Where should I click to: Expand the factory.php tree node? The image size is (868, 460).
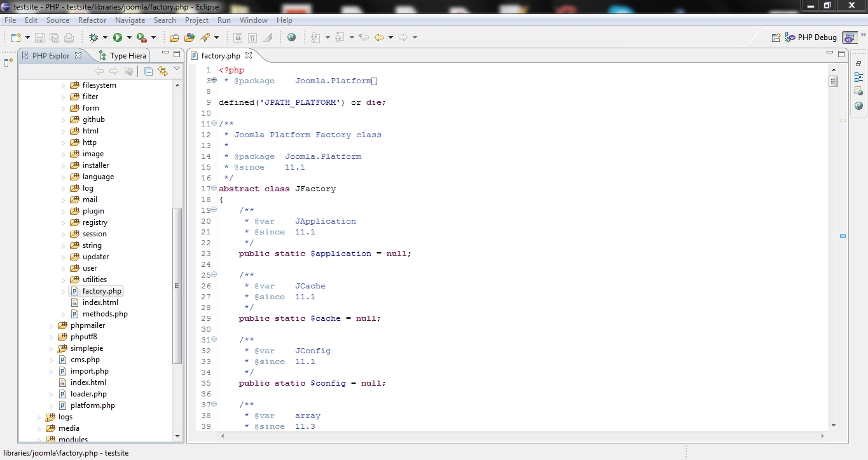pyautogui.click(x=63, y=291)
